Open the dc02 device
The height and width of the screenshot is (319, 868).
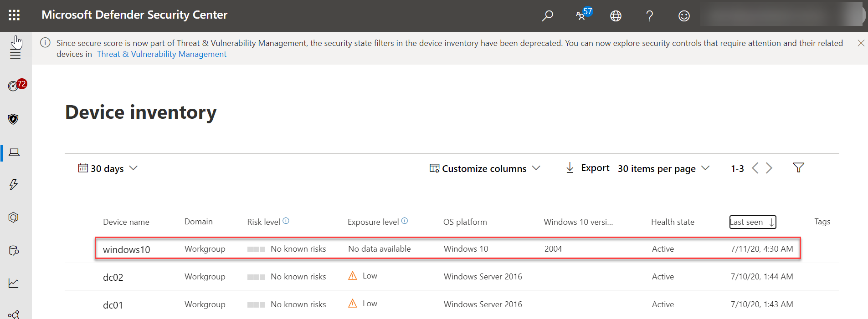(113, 277)
